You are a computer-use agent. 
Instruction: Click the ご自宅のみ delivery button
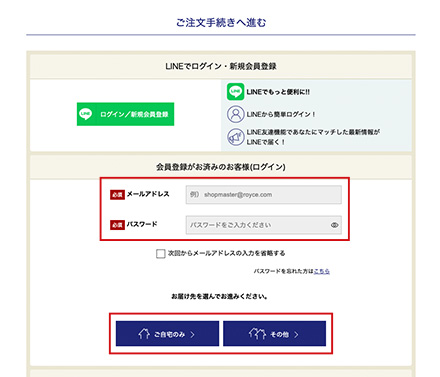point(167,334)
